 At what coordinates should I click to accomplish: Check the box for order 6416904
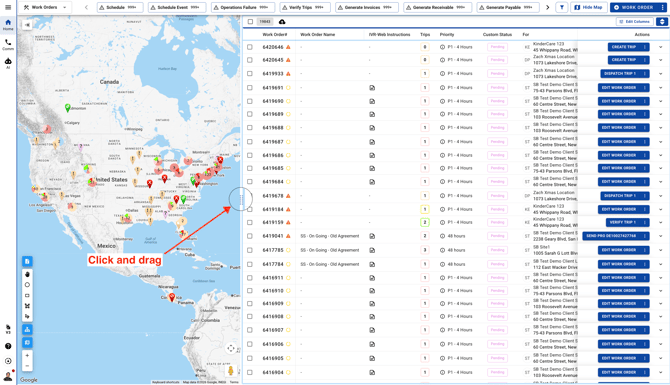coord(250,372)
